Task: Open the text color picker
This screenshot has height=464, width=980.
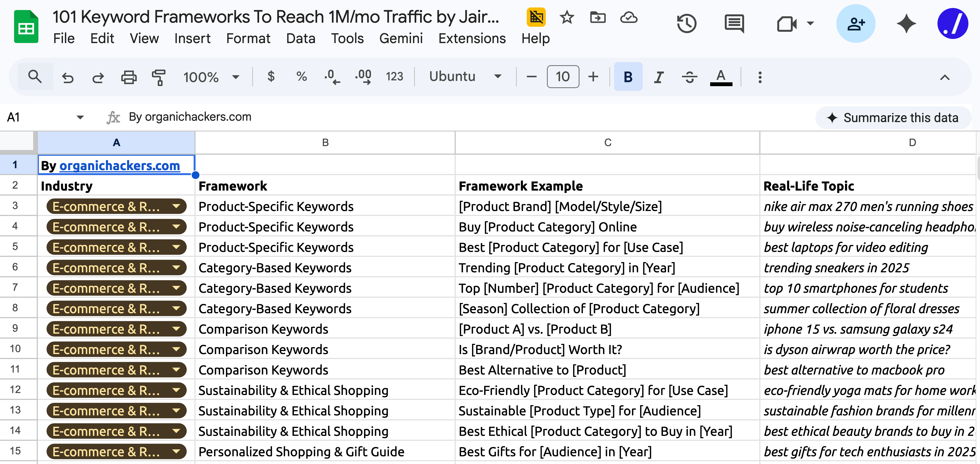Action: tap(721, 77)
